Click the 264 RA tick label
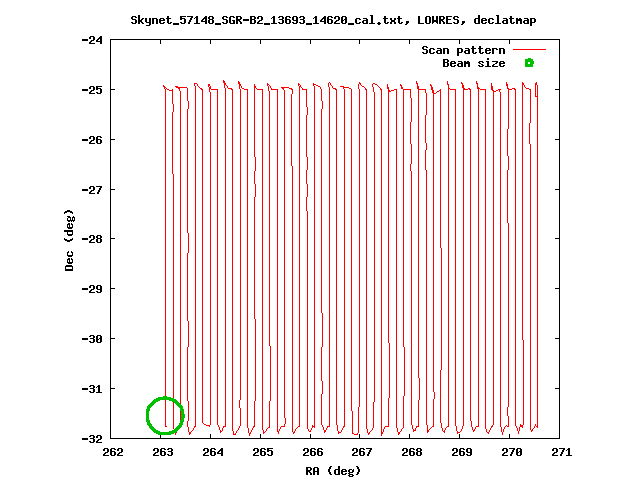Image resolution: width=640 pixels, height=480 pixels. [213, 452]
